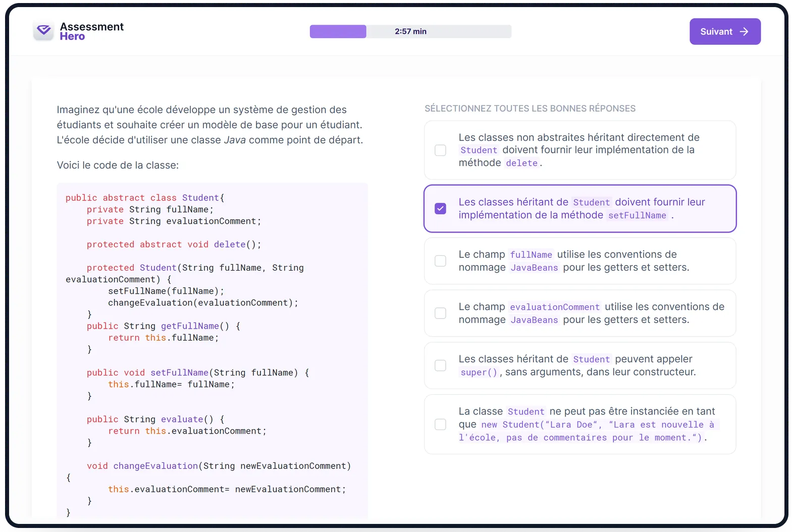Click the 'setFullName' code tag in selected answer
This screenshot has height=532, width=792.
(637, 216)
